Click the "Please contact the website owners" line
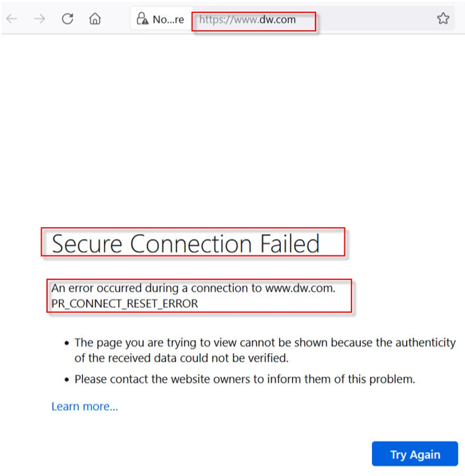Image resolution: width=465 pixels, height=476 pixels. pyautogui.click(x=244, y=380)
